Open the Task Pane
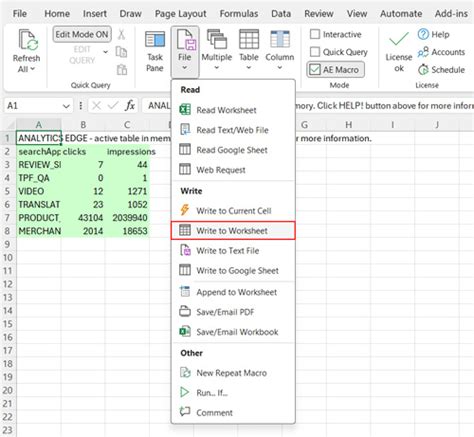This screenshot has height=437, width=474. click(155, 52)
